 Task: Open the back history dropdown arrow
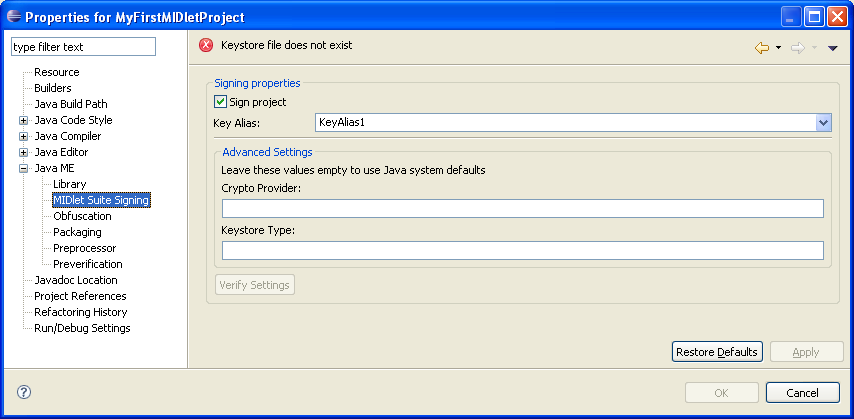point(778,48)
